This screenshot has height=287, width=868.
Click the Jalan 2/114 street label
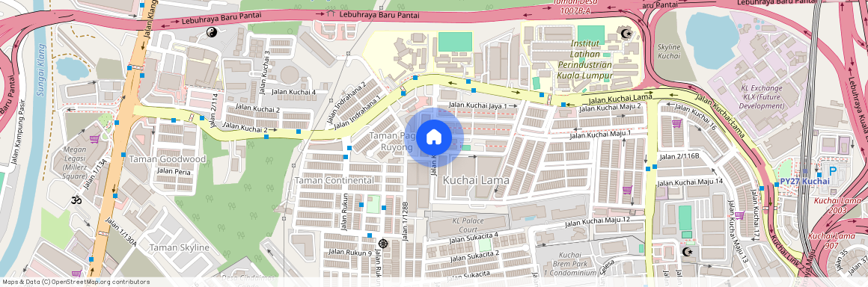click(215, 110)
